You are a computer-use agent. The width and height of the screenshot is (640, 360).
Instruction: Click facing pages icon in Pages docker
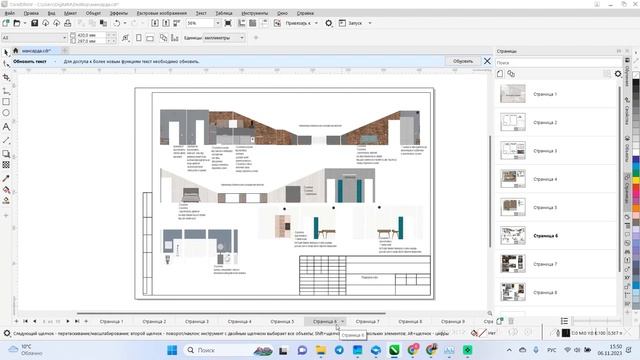point(511,74)
